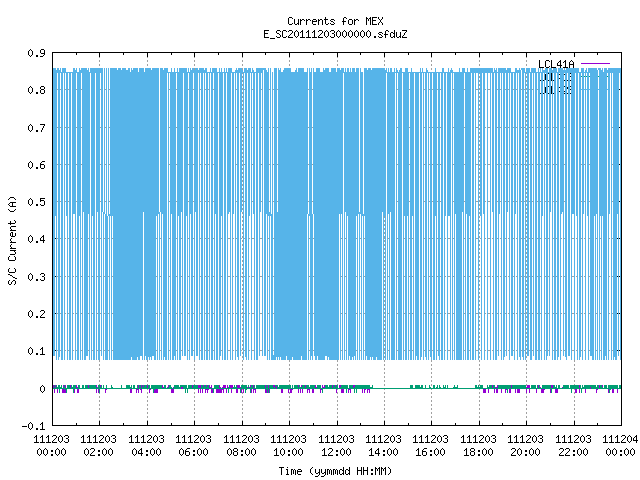Click the x-axis time label "22:00"

573,452
